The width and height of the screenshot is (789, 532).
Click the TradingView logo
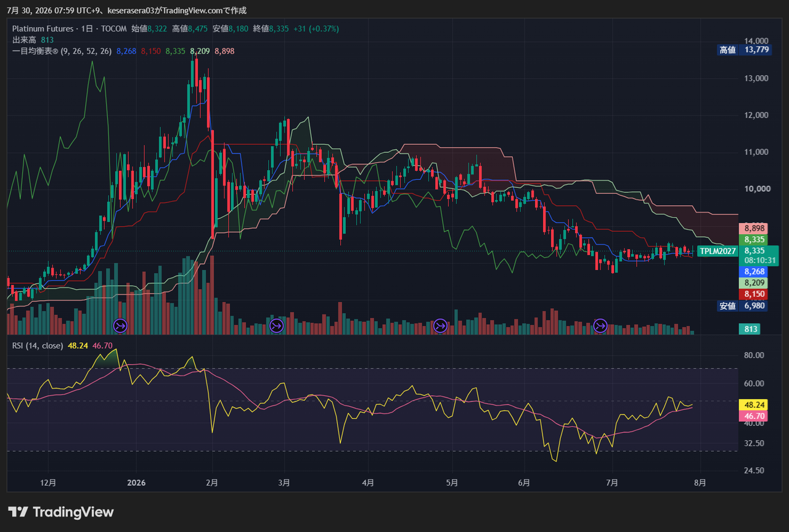[61, 512]
